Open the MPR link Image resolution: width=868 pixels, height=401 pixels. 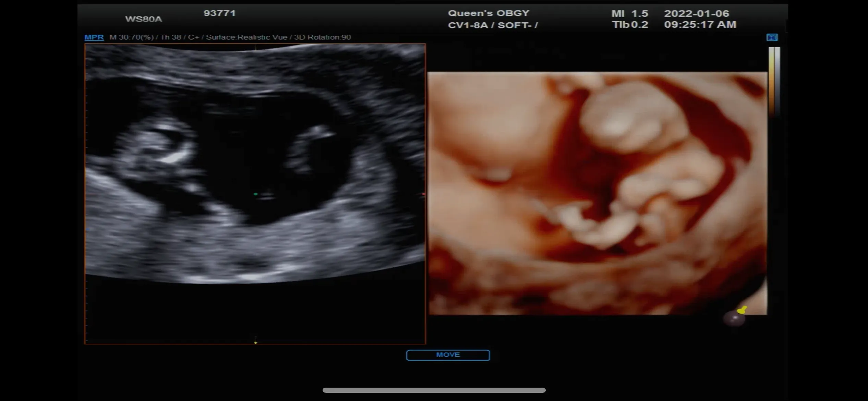(x=94, y=37)
